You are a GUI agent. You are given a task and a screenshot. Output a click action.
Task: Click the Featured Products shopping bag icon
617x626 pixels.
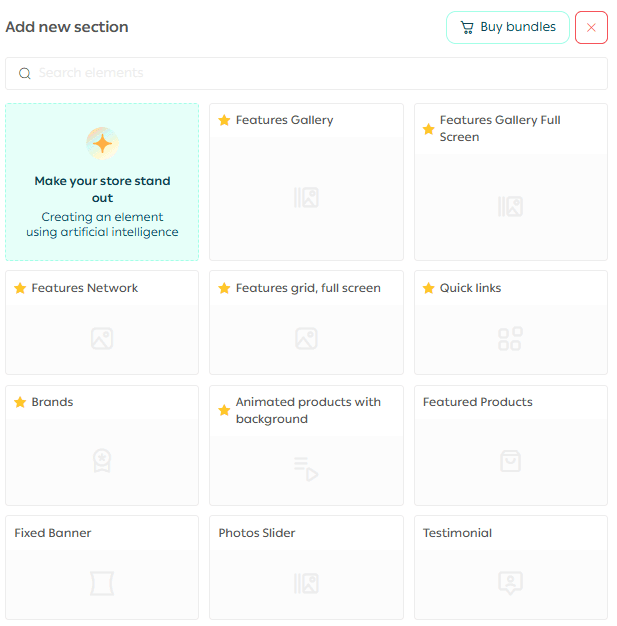(x=510, y=461)
